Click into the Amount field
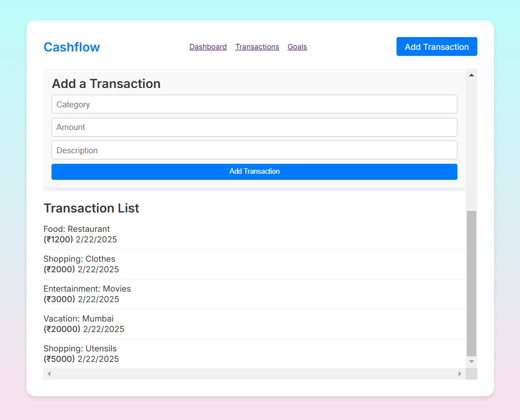Image resolution: width=520 pixels, height=420 pixels. click(254, 127)
